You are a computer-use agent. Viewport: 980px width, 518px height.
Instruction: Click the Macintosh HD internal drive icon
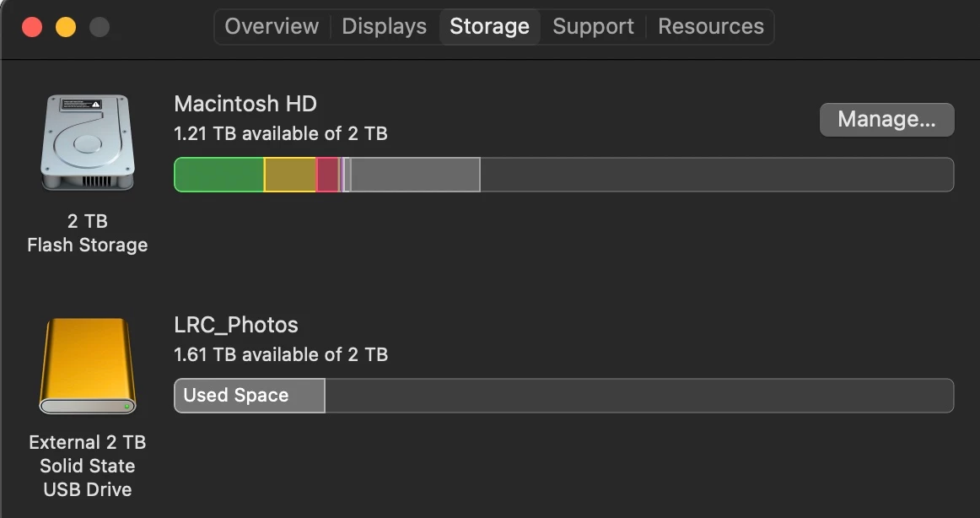87,142
